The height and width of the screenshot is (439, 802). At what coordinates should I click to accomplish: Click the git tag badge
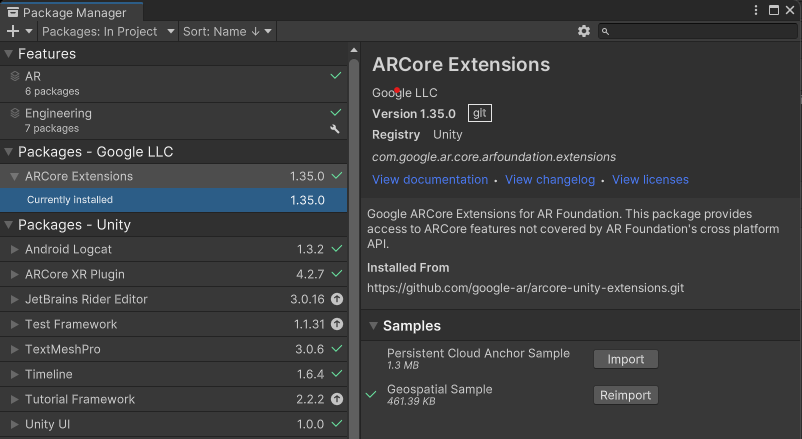click(480, 113)
